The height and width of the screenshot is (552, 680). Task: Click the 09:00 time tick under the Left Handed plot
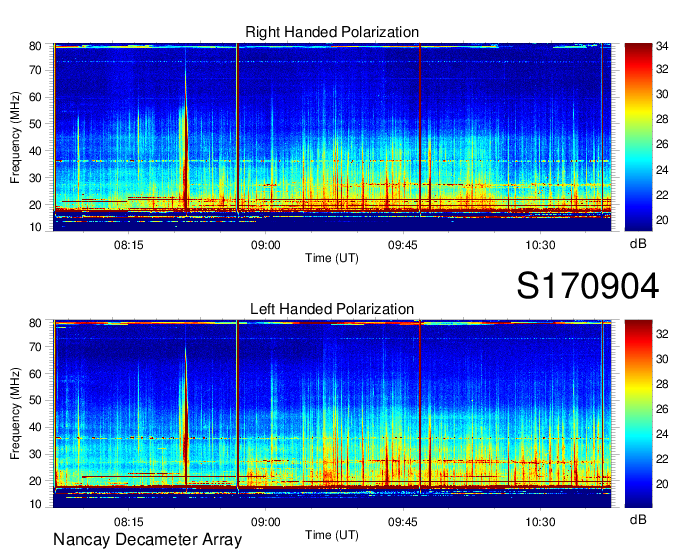point(265,522)
